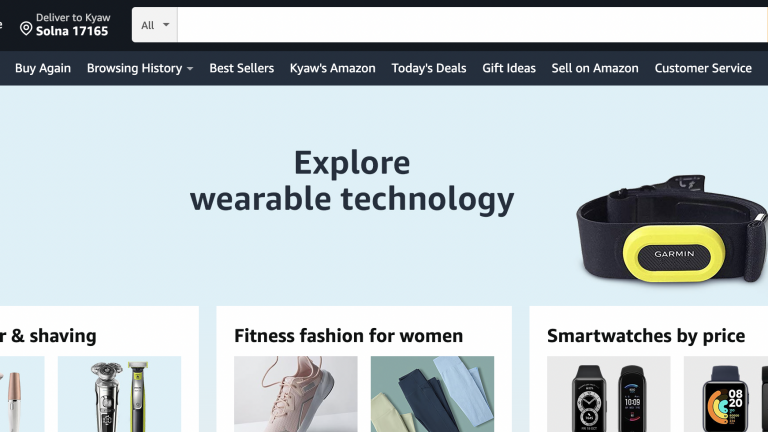Open Gift Ideas
Viewport: 768px width, 432px height.
click(x=509, y=68)
